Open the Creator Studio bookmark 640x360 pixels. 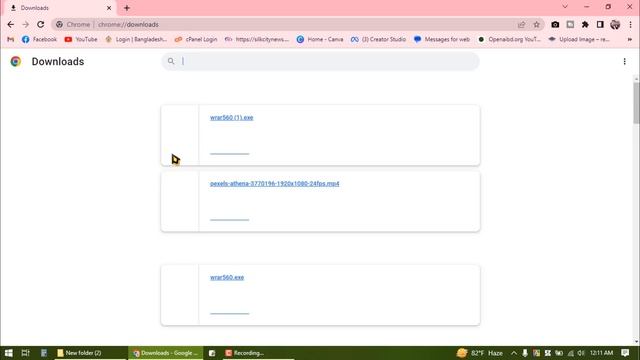[378, 39]
